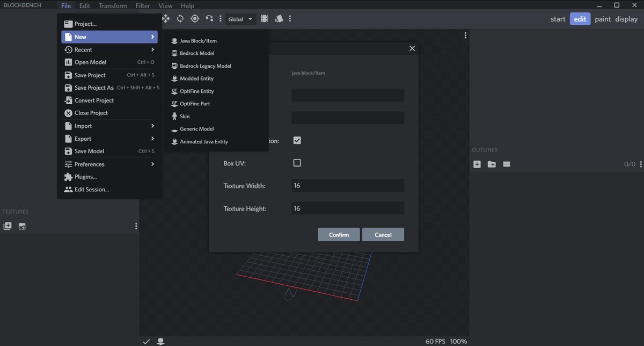
Task: Choose Java Block/Item from New submenu
Action: click(x=216, y=41)
